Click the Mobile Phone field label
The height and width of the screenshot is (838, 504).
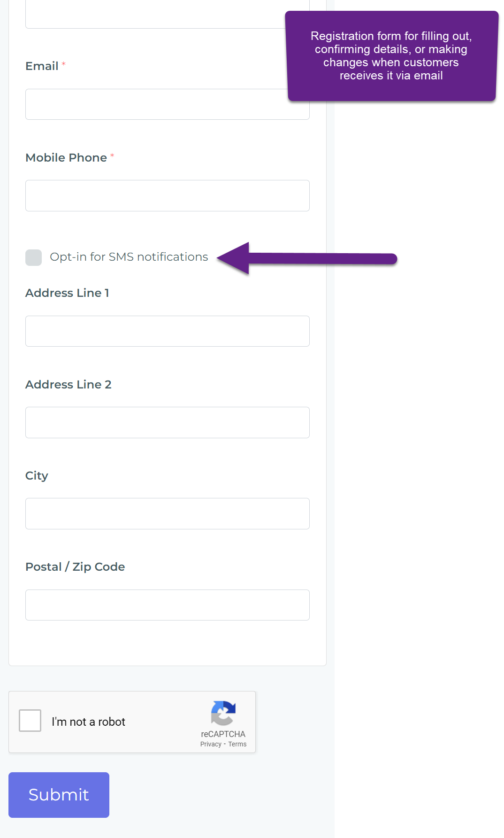point(66,157)
